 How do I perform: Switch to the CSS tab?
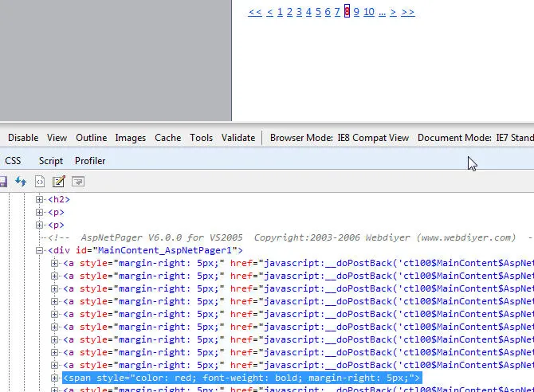(13, 161)
